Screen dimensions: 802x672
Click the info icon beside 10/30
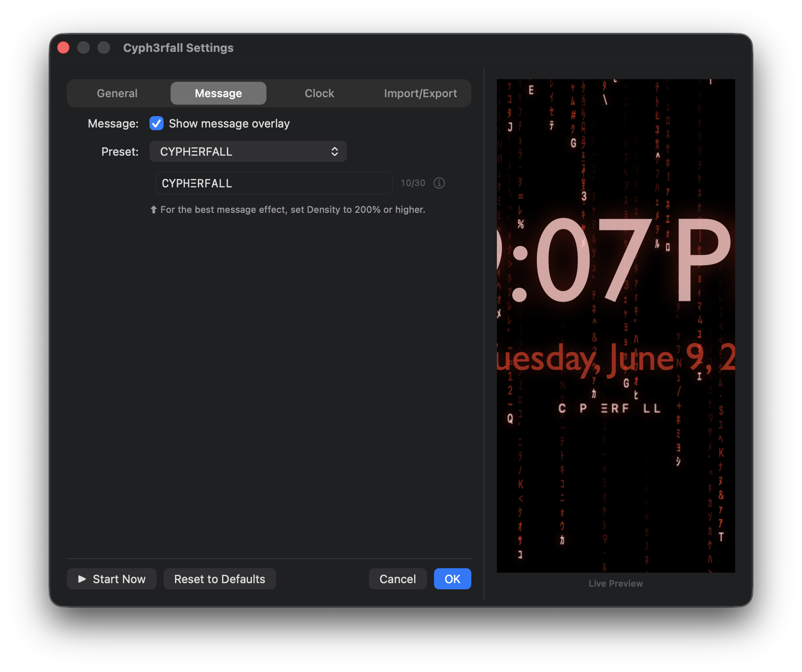point(439,183)
